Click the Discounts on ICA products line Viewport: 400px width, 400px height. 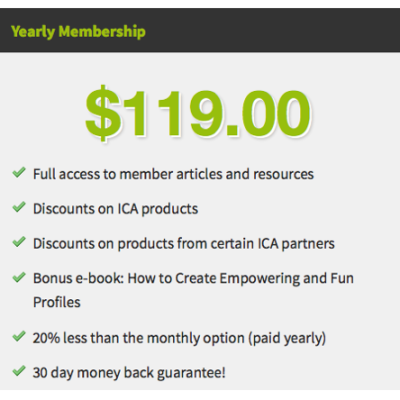(116, 209)
